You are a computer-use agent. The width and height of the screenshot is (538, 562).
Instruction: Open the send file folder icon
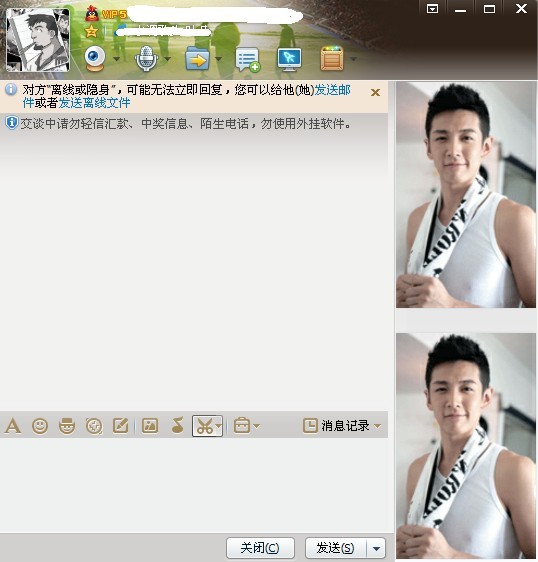pos(197,59)
